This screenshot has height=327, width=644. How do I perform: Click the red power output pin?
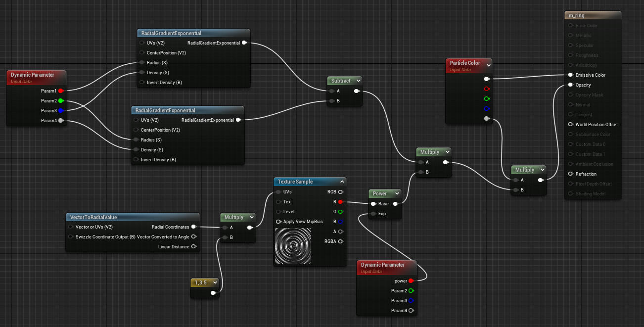411,281
